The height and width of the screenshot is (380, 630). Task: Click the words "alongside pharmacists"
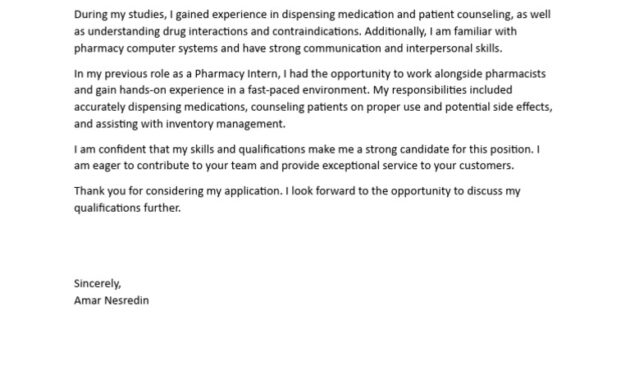[x=490, y=74]
